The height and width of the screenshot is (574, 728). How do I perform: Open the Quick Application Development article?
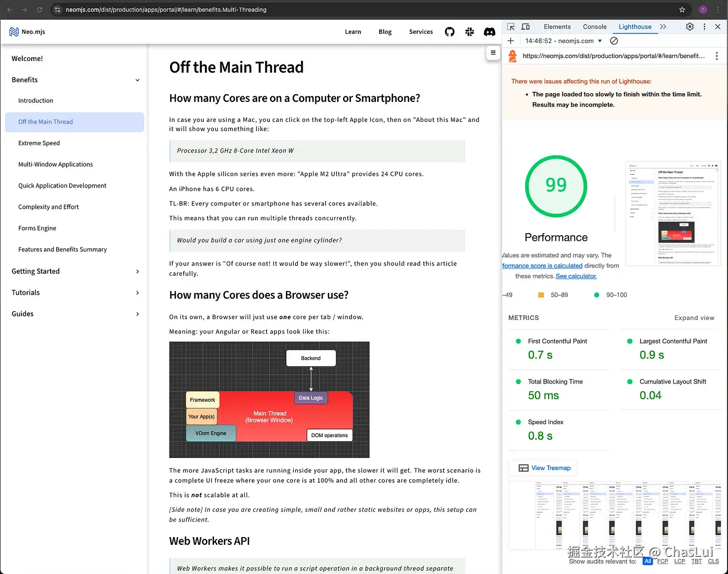point(75,186)
